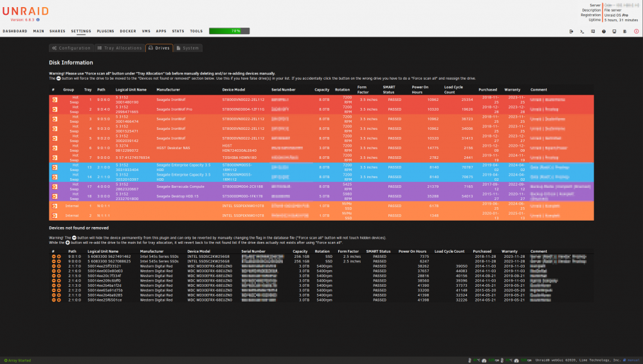643x364 pixels.
Task: Click the remove icon for HGST Deskstar NAS row
Action: click(x=55, y=148)
